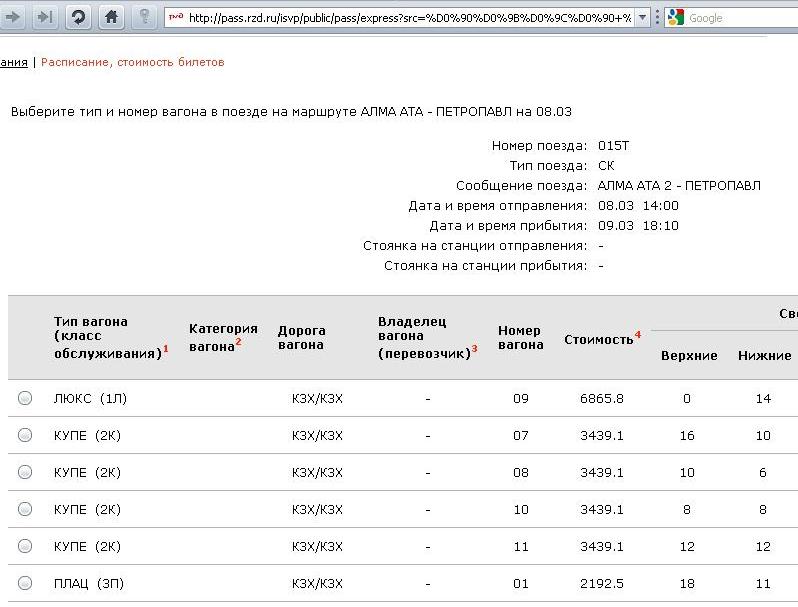Click the browser forward arrow button

tap(13, 17)
